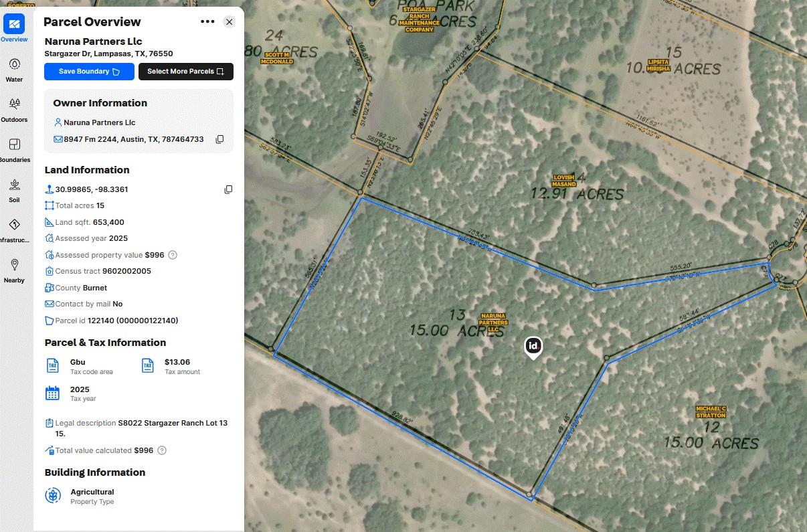Click the Agricultural property type icon
This screenshot has width=807, height=532.
coord(53,495)
